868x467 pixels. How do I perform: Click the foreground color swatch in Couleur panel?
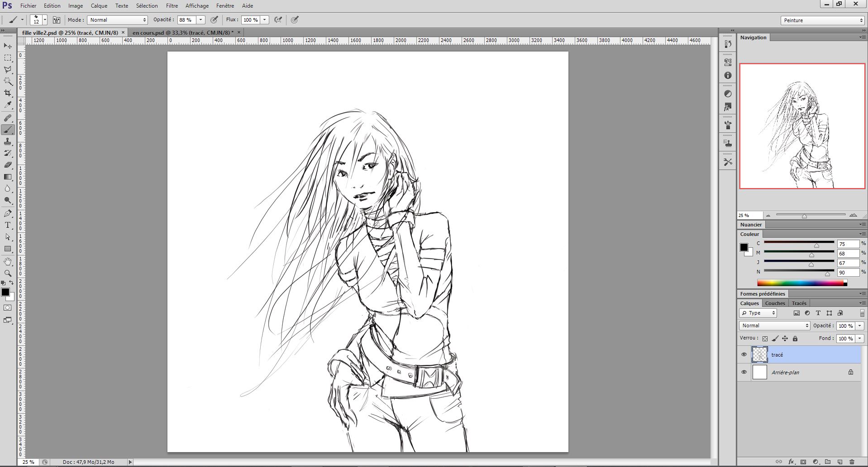744,247
